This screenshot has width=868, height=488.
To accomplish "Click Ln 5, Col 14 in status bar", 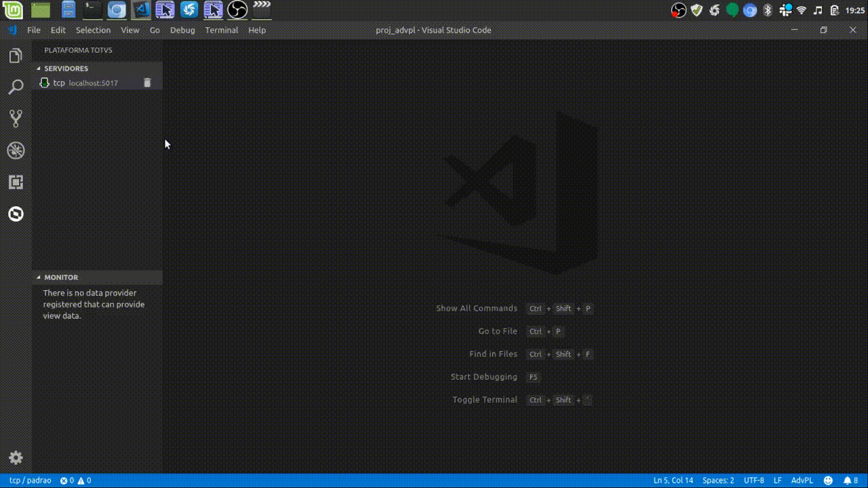I will pyautogui.click(x=673, y=481).
